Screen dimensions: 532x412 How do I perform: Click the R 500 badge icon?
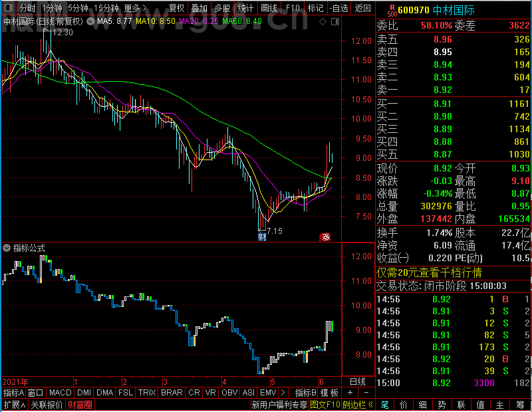(392, 11)
